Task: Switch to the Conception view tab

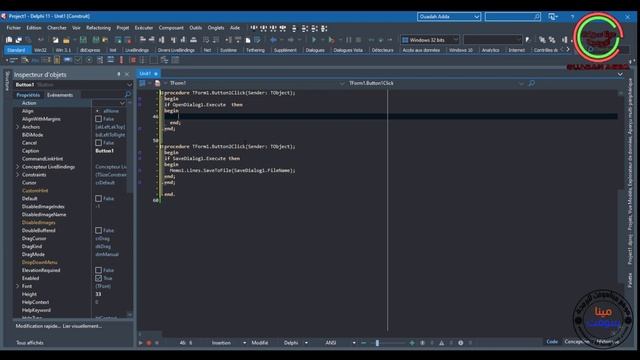Action: pos(578,342)
